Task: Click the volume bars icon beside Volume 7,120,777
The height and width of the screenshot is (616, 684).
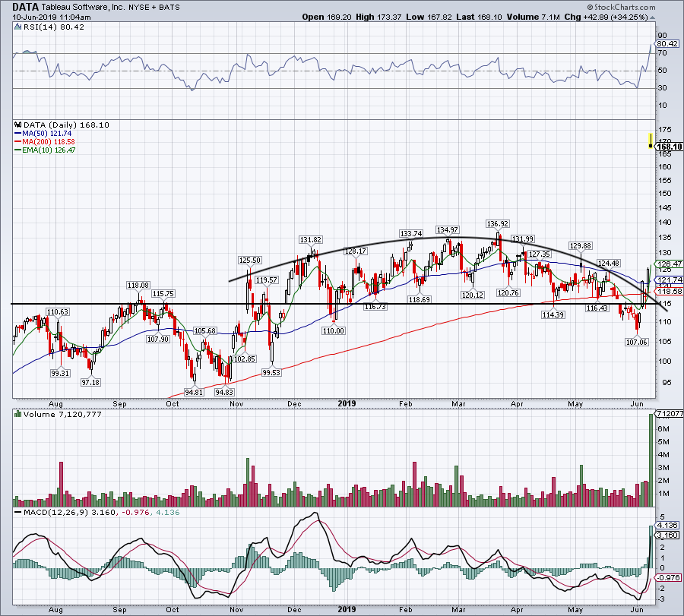Action: coord(17,414)
